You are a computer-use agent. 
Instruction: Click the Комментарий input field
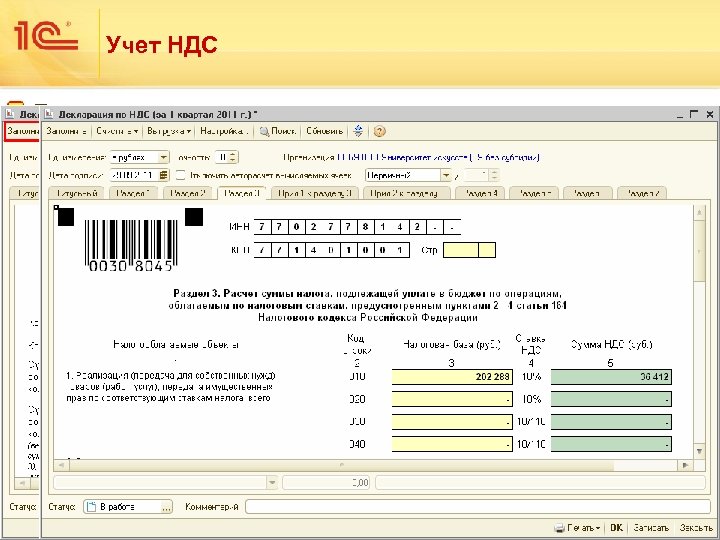pyautogui.click(x=478, y=507)
